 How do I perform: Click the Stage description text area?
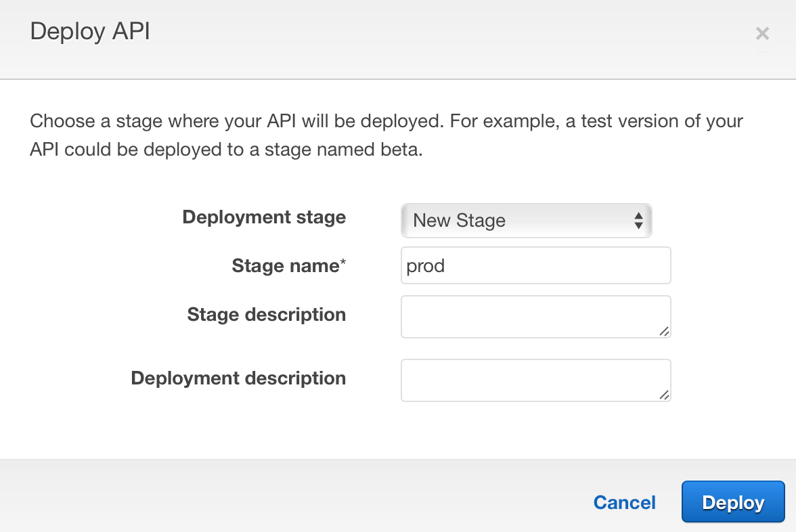(535, 316)
